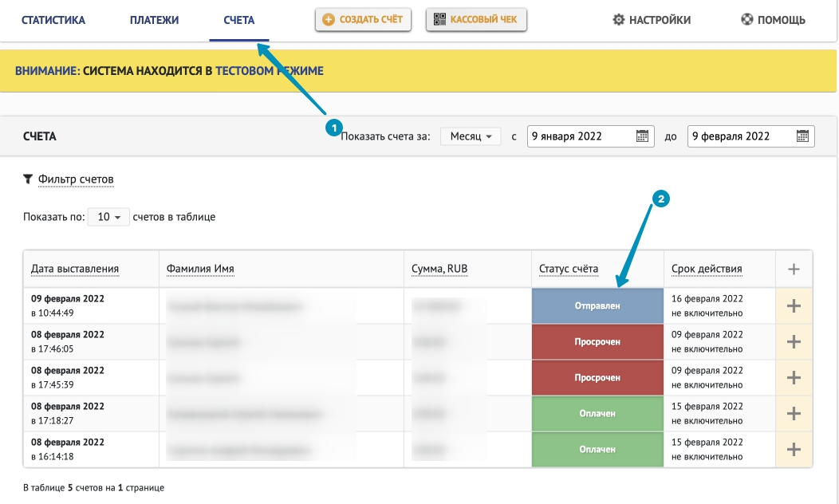Expand invoice row dated 10:44:49 with plus icon
This screenshot has height=504, width=839.
[x=794, y=305]
